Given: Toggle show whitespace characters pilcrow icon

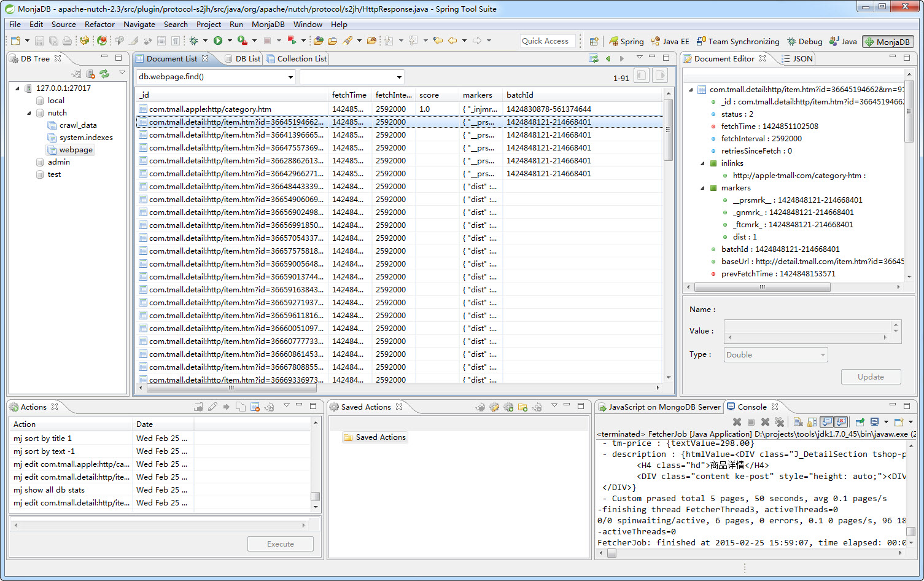Looking at the screenshot, I should pyautogui.click(x=176, y=41).
